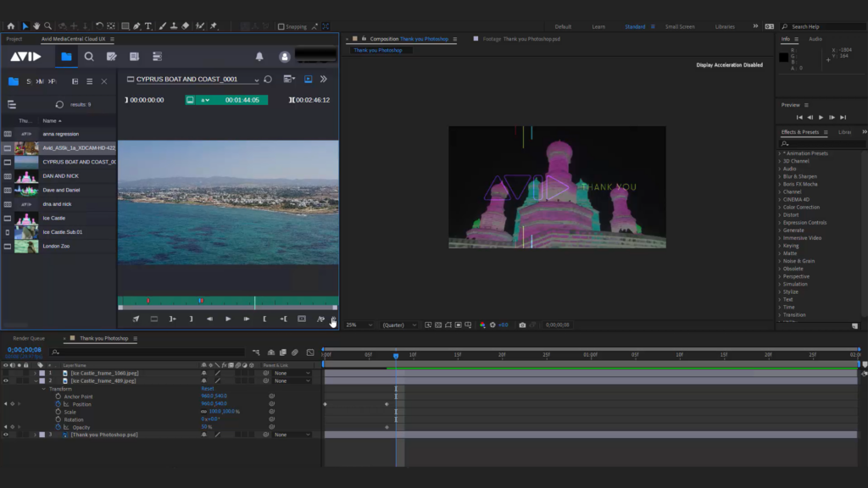This screenshot has height=488, width=868.
Task: Reset the Transform properties
Action: 208,388
